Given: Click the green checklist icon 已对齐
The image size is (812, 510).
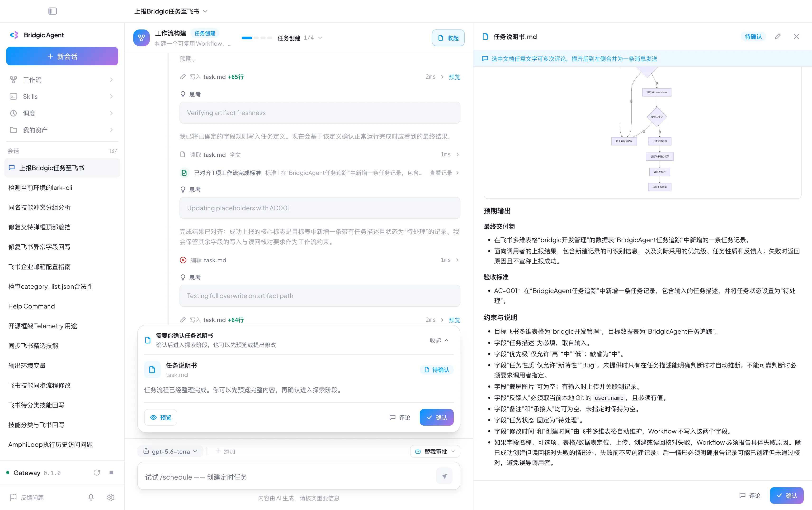Looking at the screenshot, I should (x=184, y=173).
